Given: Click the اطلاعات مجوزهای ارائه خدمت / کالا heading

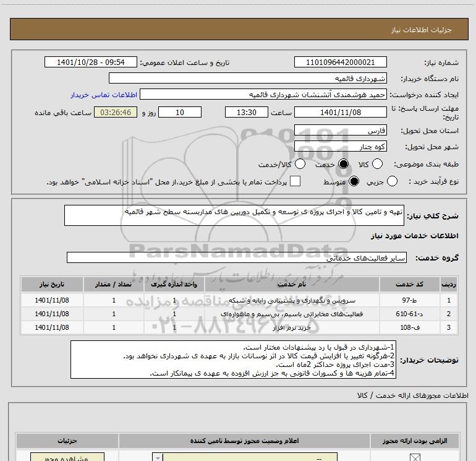Looking at the screenshot, I should 412,395.
